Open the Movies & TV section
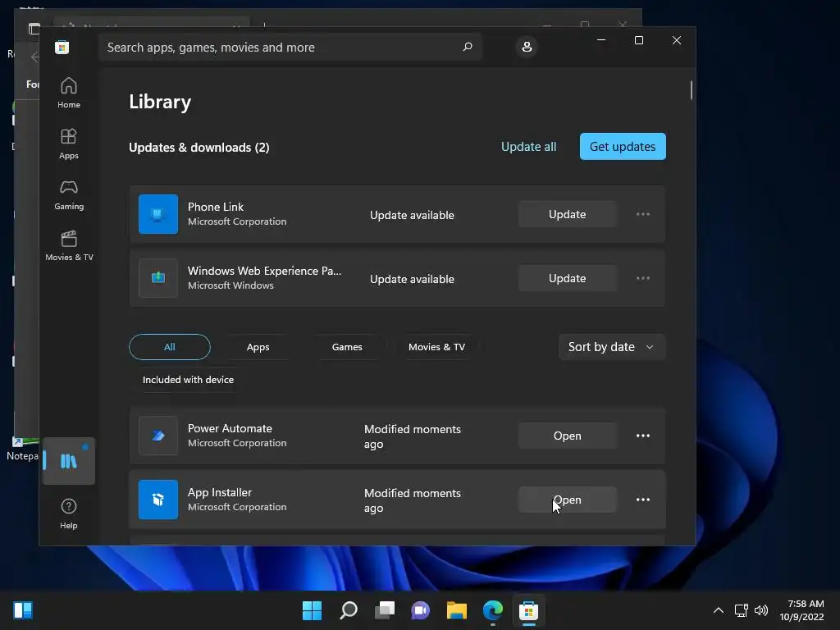 pos(69,246)
